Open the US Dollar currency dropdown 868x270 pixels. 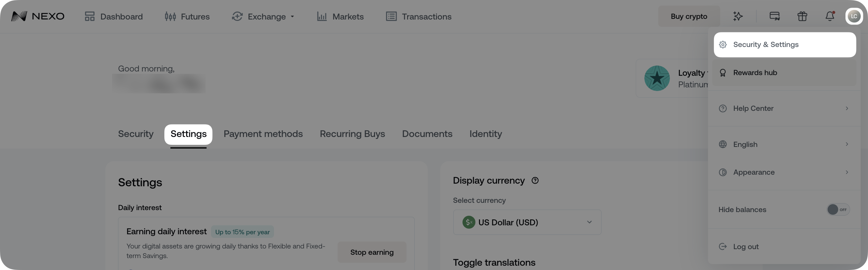click(x=527, y=222)
